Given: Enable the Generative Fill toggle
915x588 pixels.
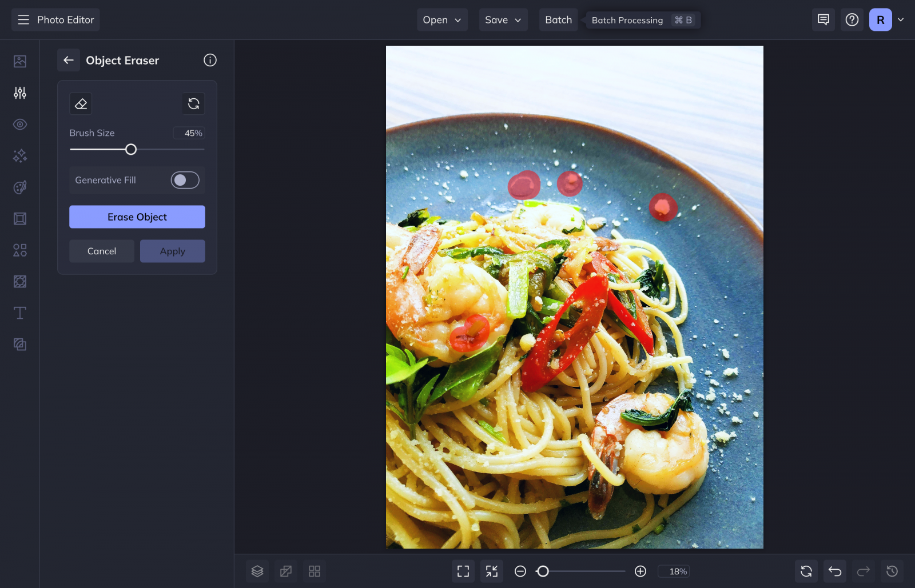Looking at the screenshot, I should click(185, 180).
